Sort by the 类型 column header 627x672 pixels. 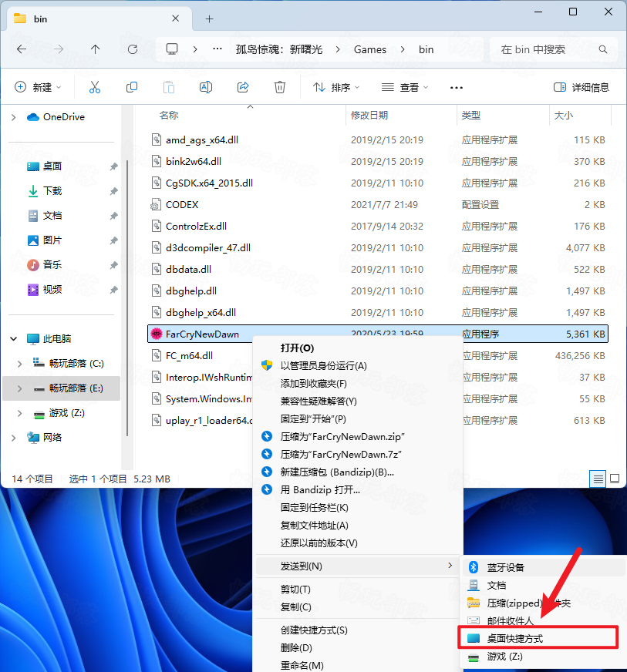471,116
